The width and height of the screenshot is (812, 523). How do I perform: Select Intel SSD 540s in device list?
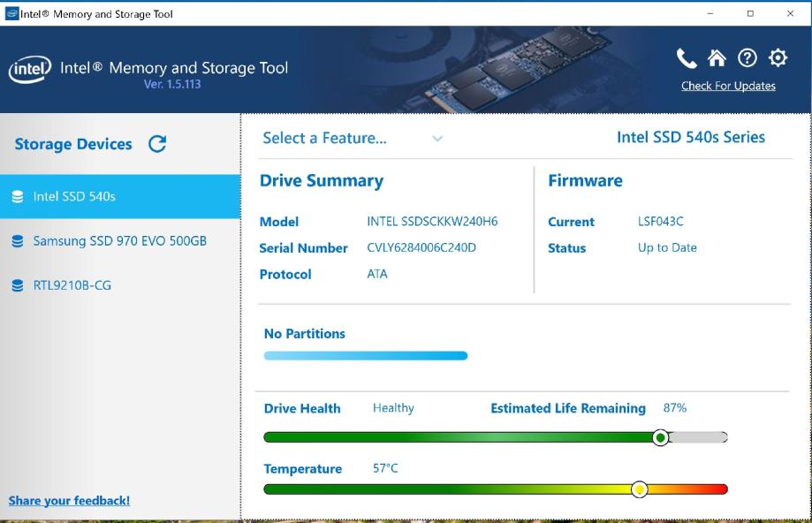[x=74, y=196]
